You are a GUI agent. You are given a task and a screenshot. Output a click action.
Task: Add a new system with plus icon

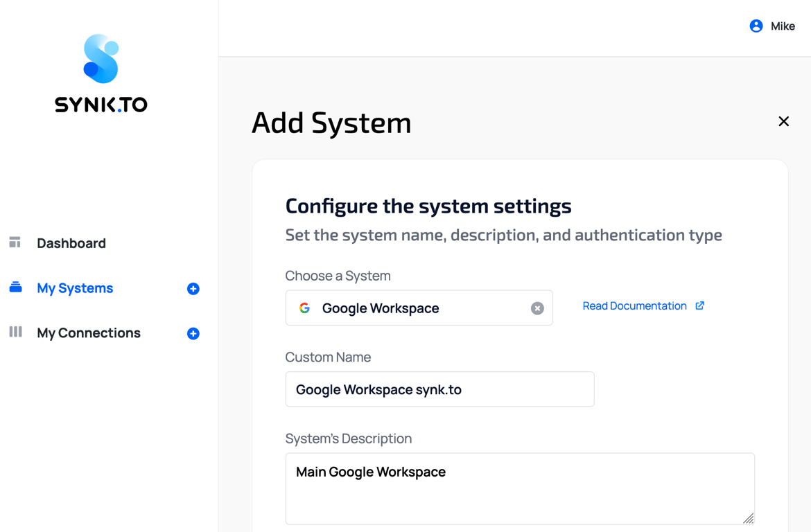tap(193, 288)
